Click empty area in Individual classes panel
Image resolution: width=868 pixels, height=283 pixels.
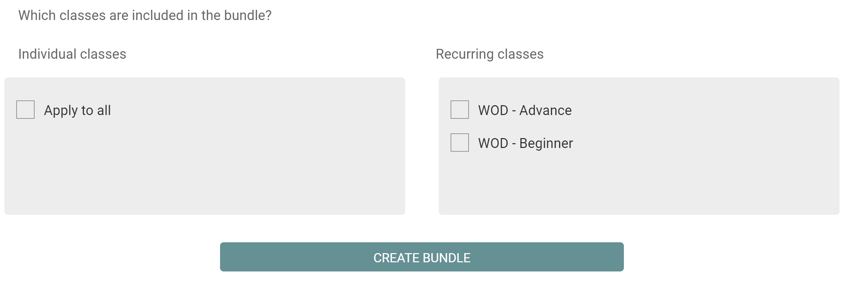[205, 170]
